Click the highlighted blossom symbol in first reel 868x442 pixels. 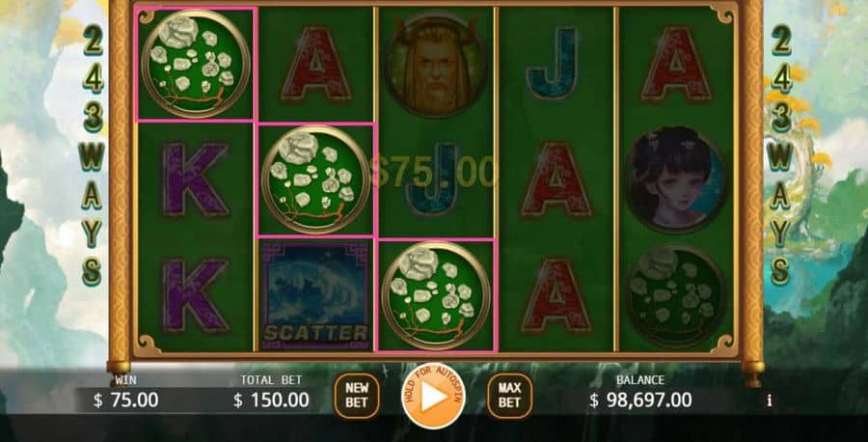pyautogui.click(x=196, y=64)
